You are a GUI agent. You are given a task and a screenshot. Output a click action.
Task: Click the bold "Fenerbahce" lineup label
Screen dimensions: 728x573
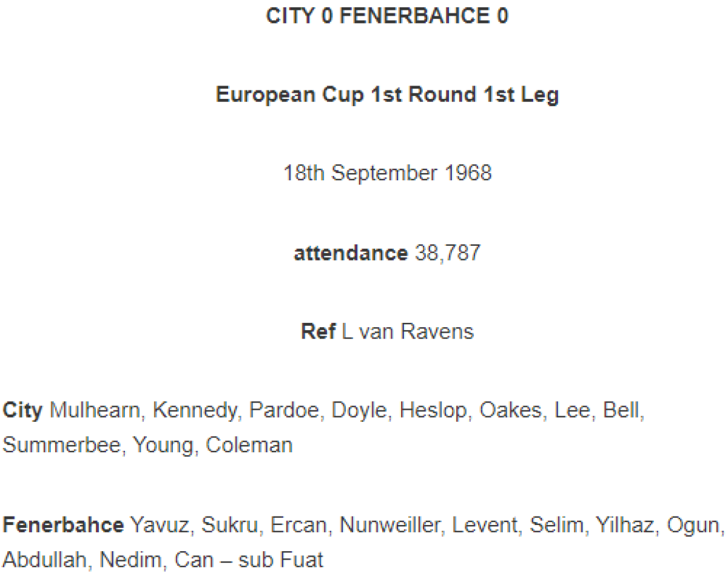coord(63,524)
